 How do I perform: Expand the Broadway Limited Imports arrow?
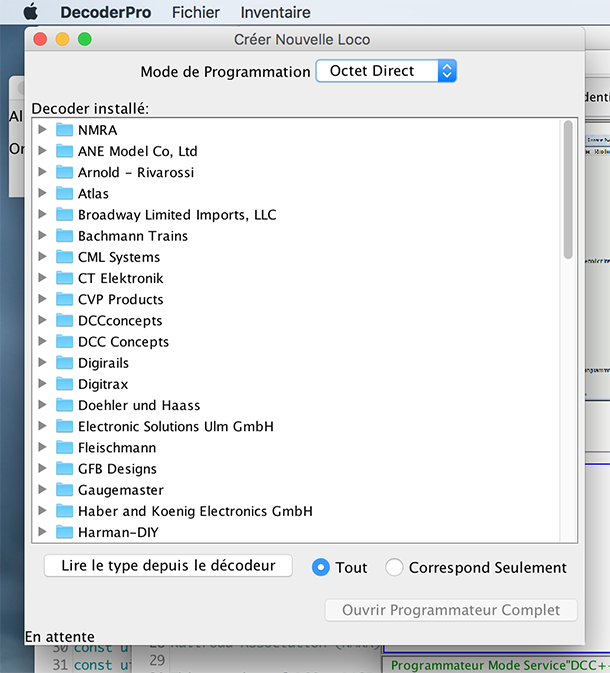[x=42, y=214]
